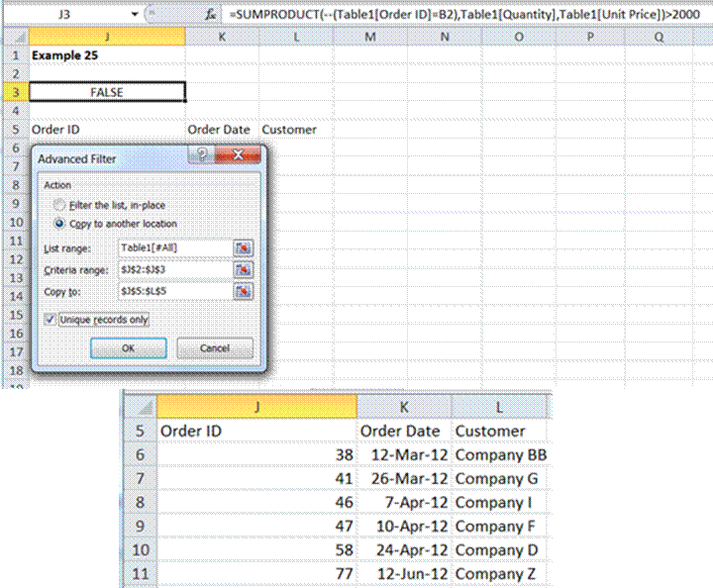Close the Advanced Filter dialog

[x=238, y=156]
